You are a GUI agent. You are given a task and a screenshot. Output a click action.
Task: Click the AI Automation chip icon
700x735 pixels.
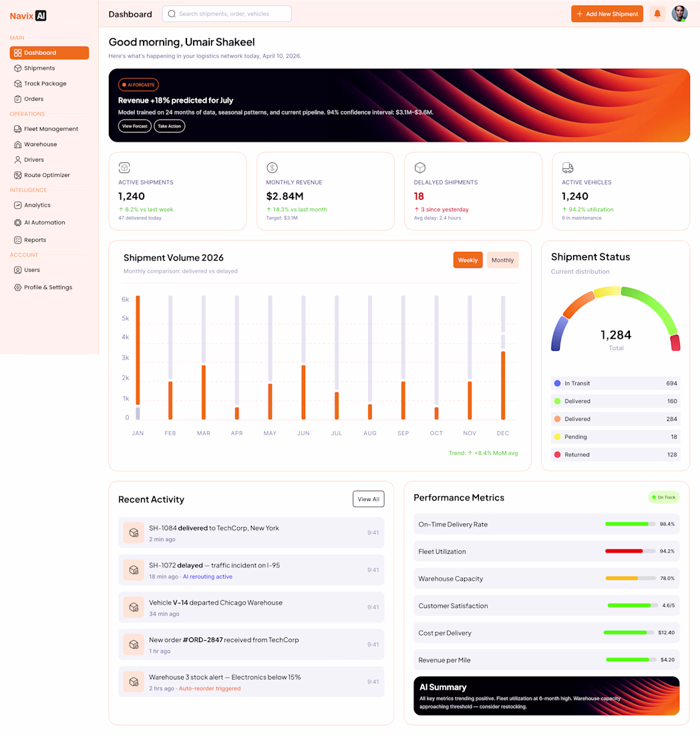pyautogui.click(x=18, y=223)
